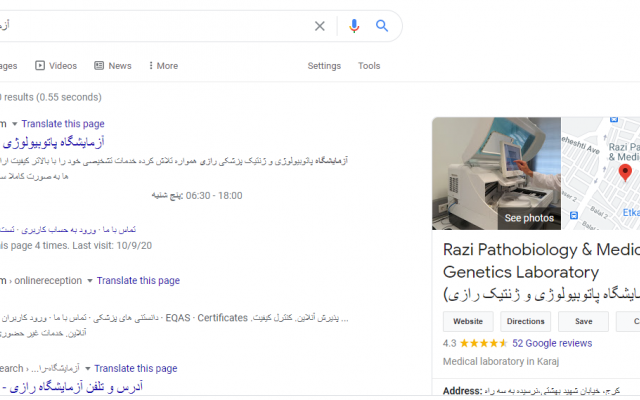Open the Videos search tab
640x400 pixels.
(x=56, y=66)
